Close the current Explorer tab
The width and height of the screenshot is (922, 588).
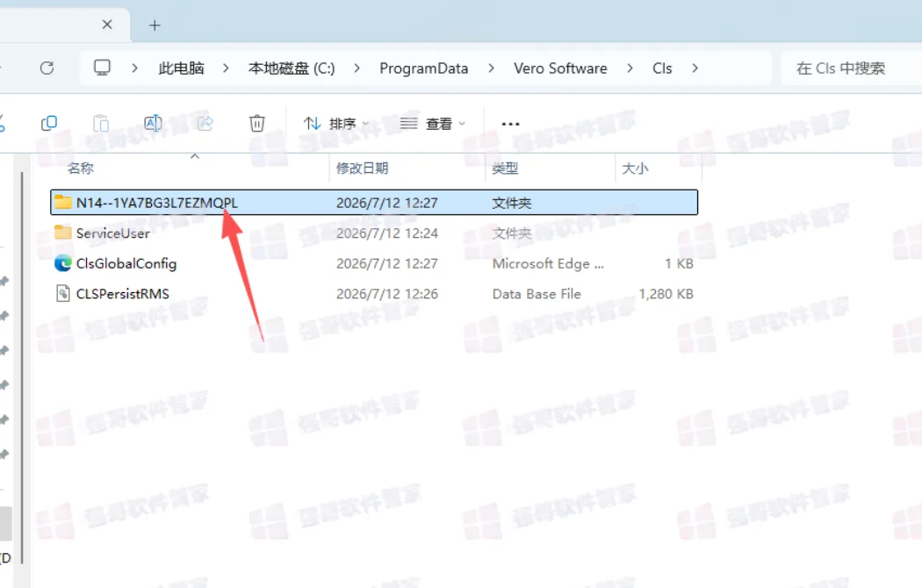[107, 25]
